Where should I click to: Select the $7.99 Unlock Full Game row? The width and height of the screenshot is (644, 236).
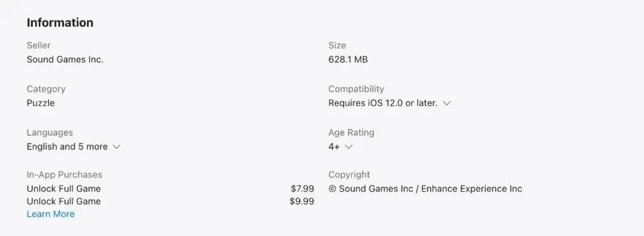[171, 189]
